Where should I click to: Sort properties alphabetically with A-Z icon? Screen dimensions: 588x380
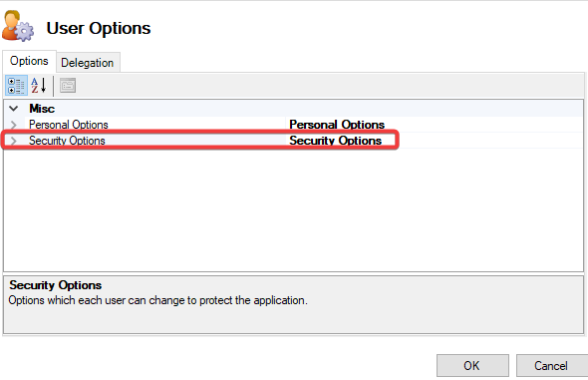tap(39, 86)
